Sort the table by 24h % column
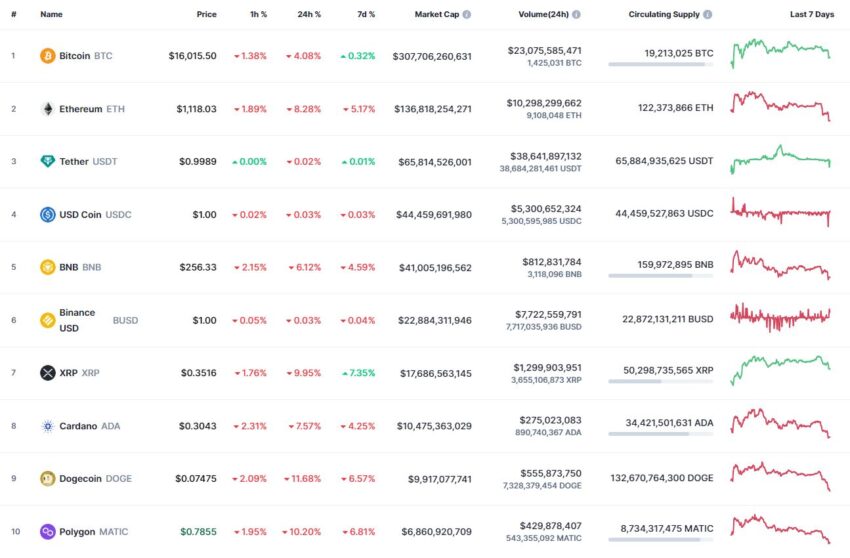Screen dimensions: 850x558 309,15
